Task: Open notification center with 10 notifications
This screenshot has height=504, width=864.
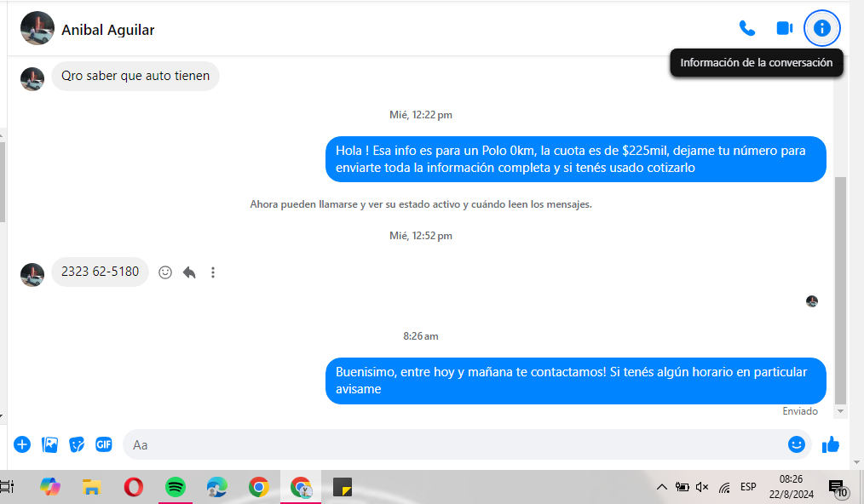Action: point(838,488)
